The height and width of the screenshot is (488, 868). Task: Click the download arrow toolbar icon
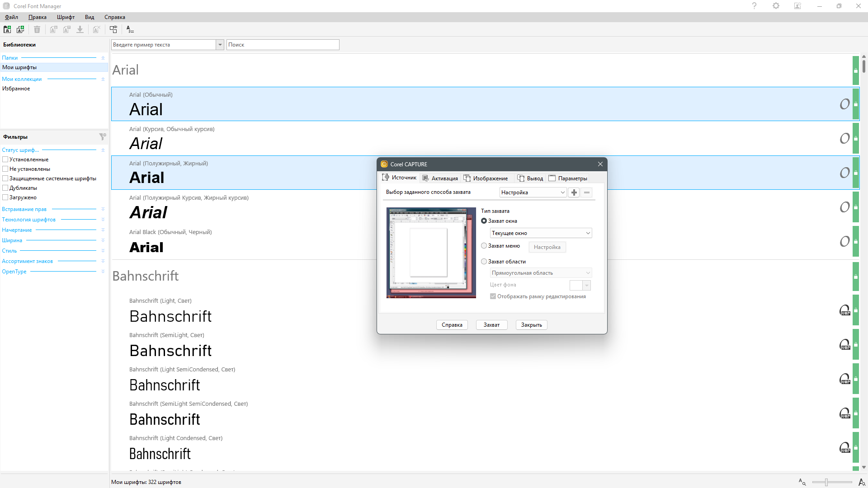coord(80,29)
